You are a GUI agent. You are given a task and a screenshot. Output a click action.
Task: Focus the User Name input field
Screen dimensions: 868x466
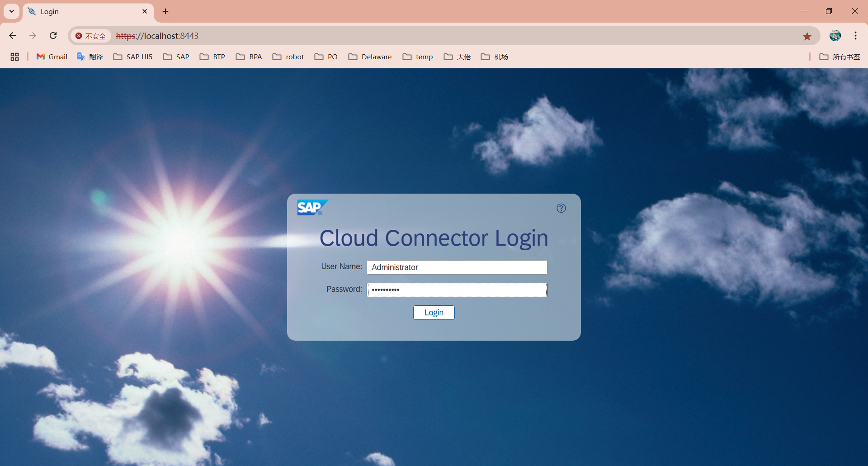pos(457,267)
